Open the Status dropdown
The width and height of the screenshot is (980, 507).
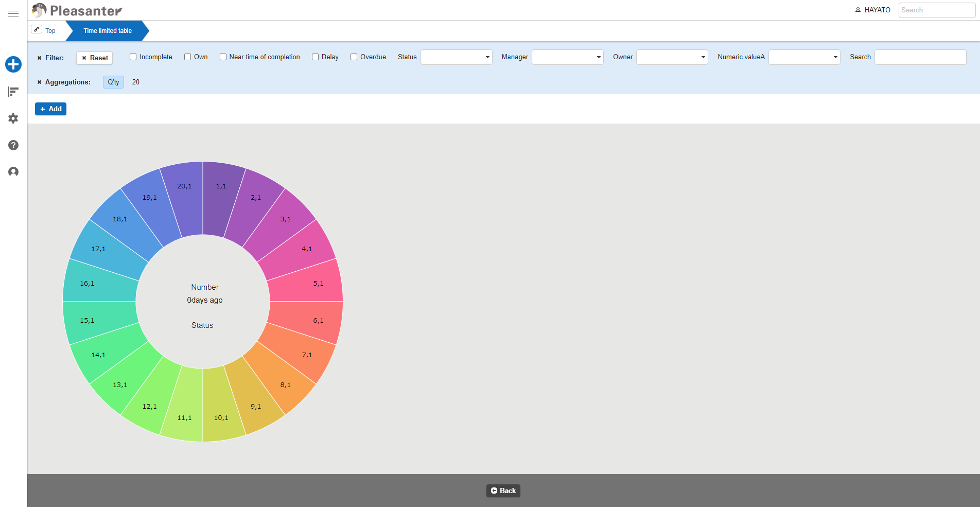[457, 57]
